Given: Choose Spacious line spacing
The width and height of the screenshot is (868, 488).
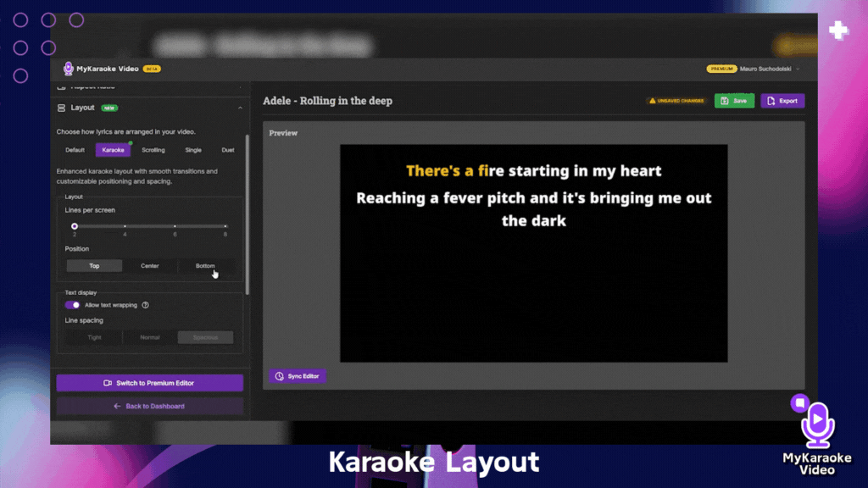Looking at the screenshot, I should (205, 337).
